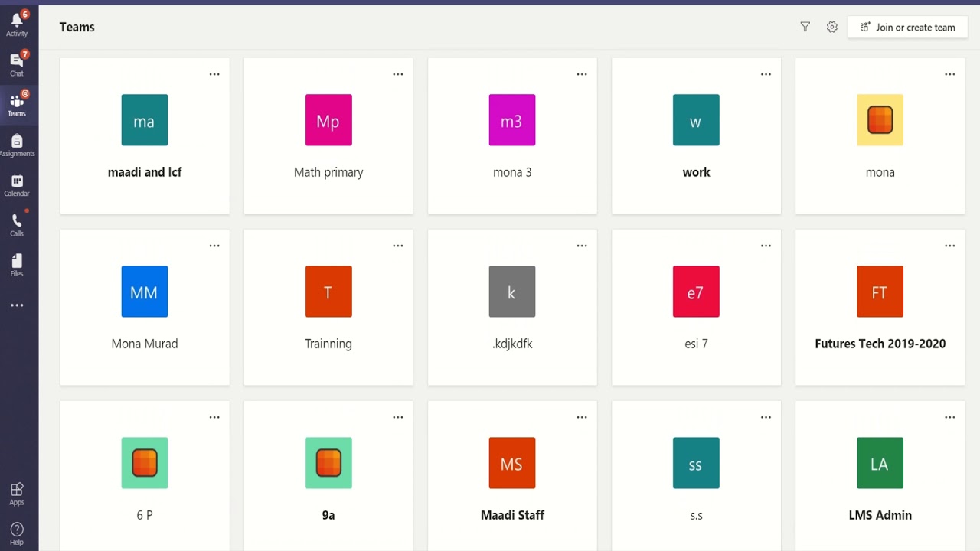Viewport: 980px width, 551px height.
Task: Click the mona 3 team name
Action: pyautogui.click(x=512, y=172)
